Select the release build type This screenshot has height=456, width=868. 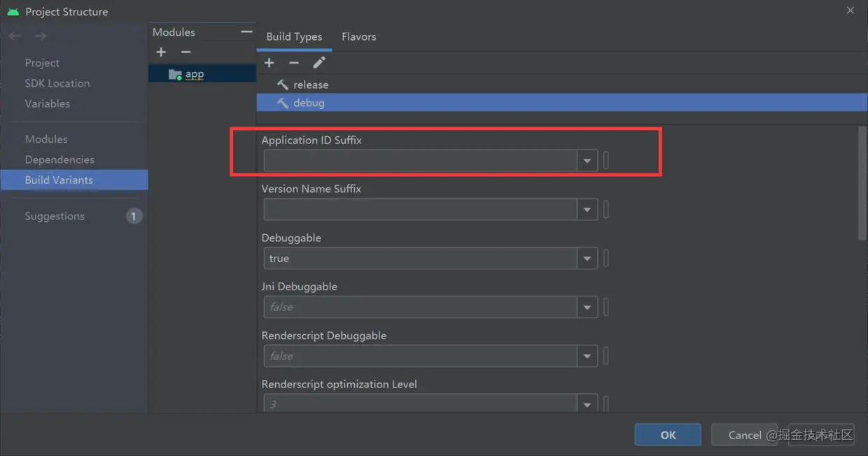click(562, 85)
